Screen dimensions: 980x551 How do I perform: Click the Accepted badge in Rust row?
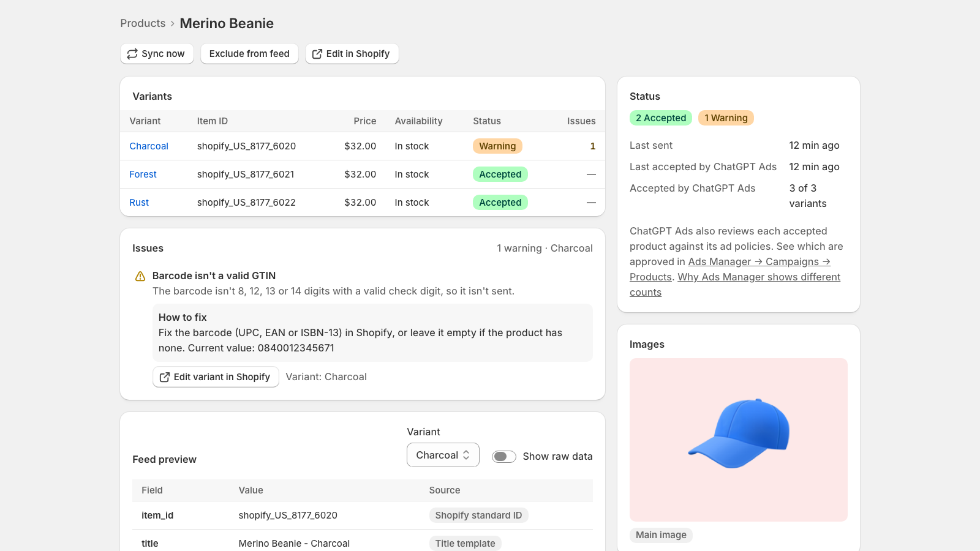point(500,203)
